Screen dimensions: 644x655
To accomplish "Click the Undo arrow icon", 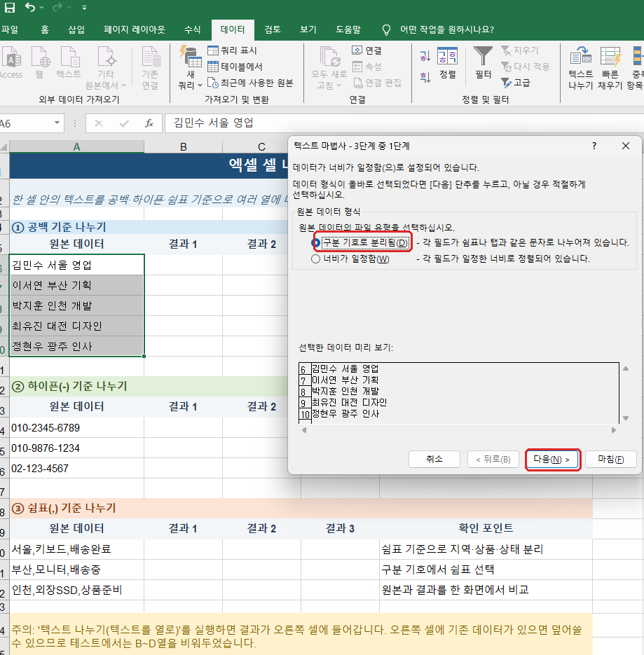I will pyautogui.click(x=29, y=7).
